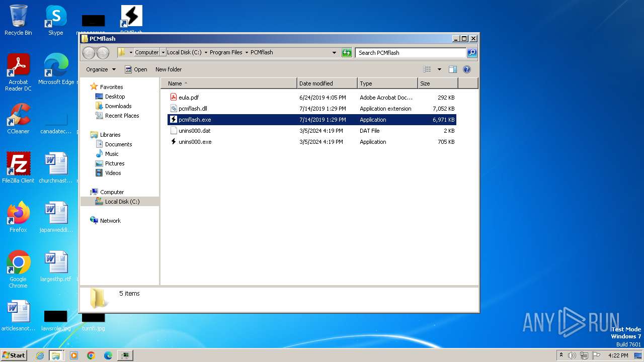Viewport: 644px width, 362px height.
Task: Click the Chrome taskbar icon
Action: 91,355
